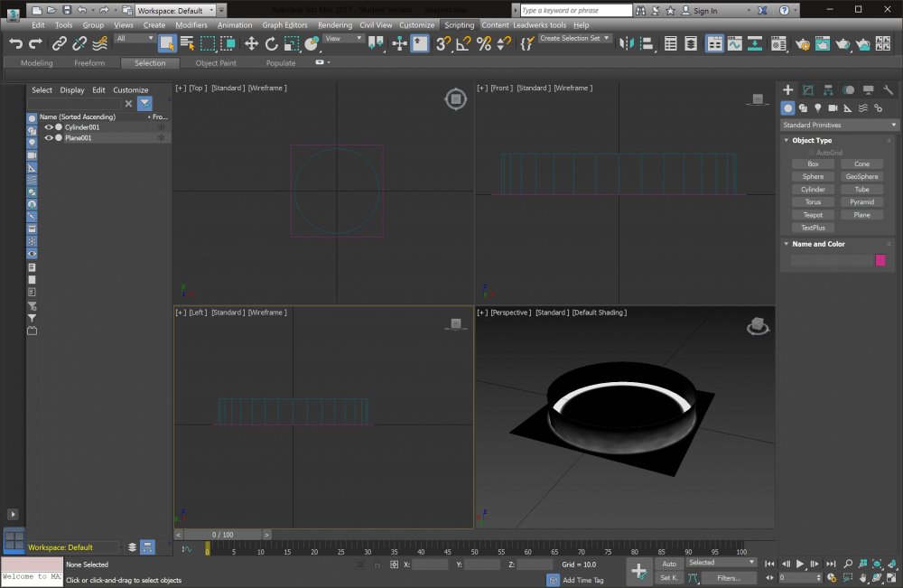Open the Workspace: Default dropdown in title bar
Viewport: 903px width, 588px height.
(176, 11)
